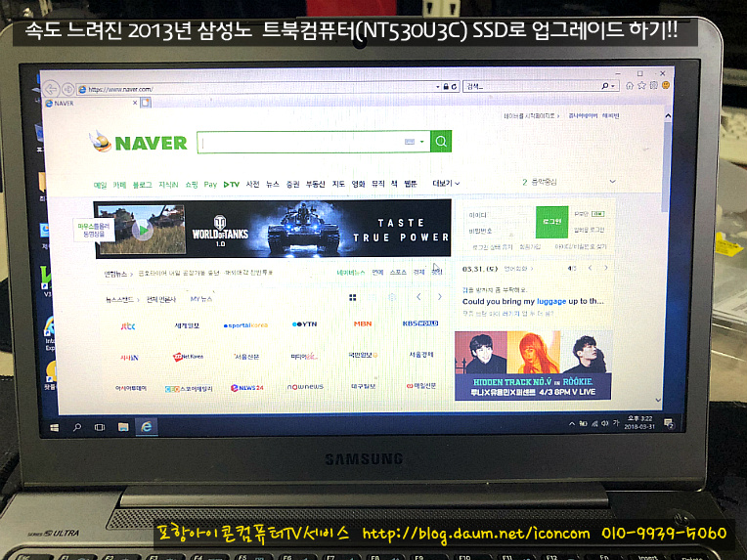Click the security lock icon in address bar
The image size is (747, 560).
(446, 87)
